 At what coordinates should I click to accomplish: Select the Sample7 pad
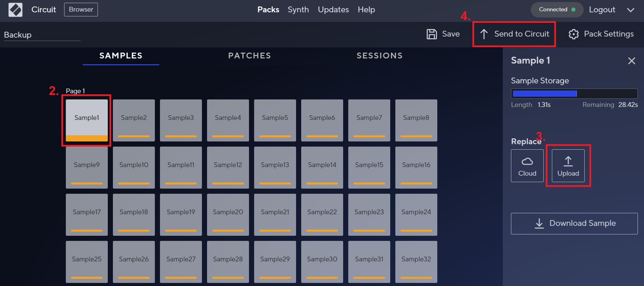369,120
